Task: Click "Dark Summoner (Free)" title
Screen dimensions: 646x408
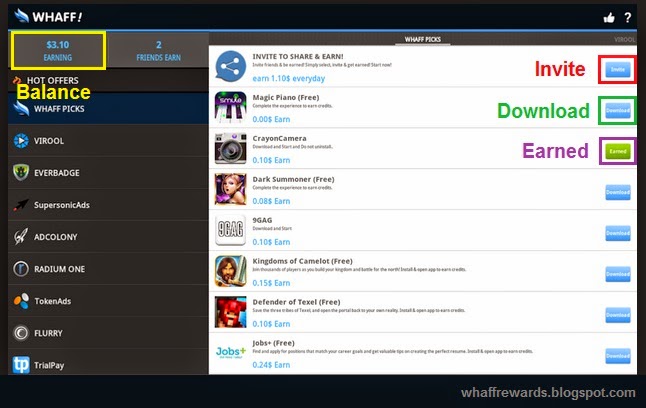Action: 293,179
